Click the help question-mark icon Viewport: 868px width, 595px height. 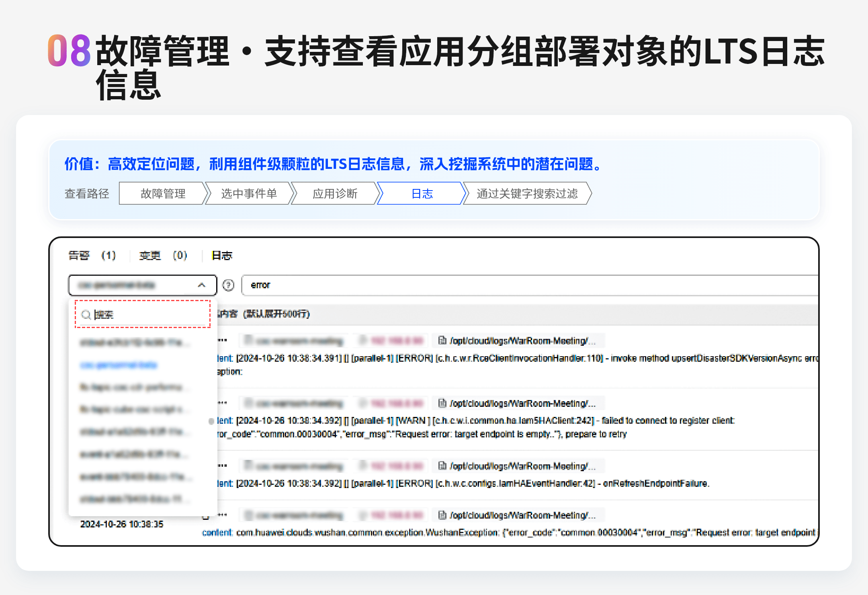228,285
